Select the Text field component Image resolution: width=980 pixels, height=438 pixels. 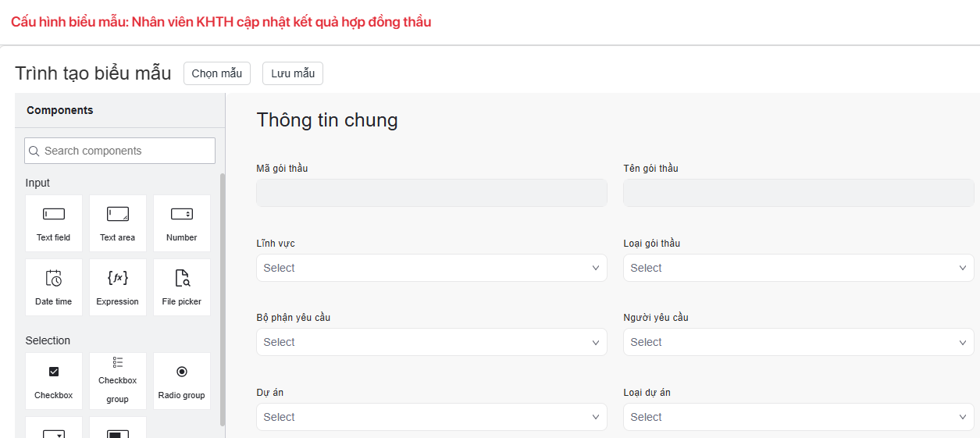[x=54, y=223]
